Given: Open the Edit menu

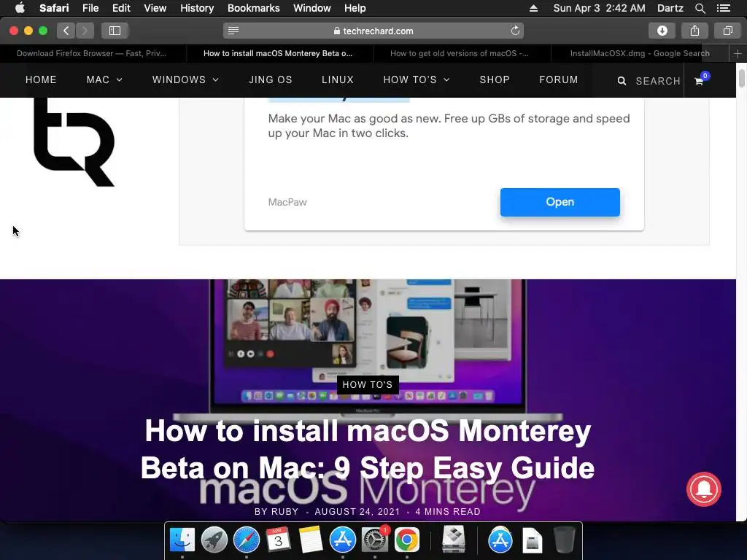Looking at the screenshot, I should click(121, 8).
